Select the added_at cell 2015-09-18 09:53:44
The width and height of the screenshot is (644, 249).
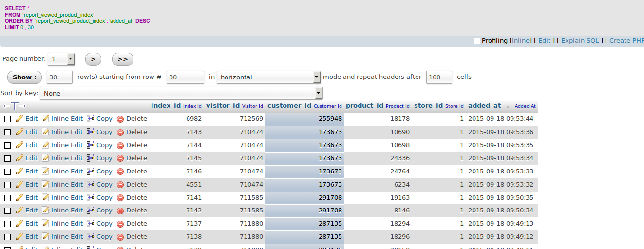click(x=502, y=119)
